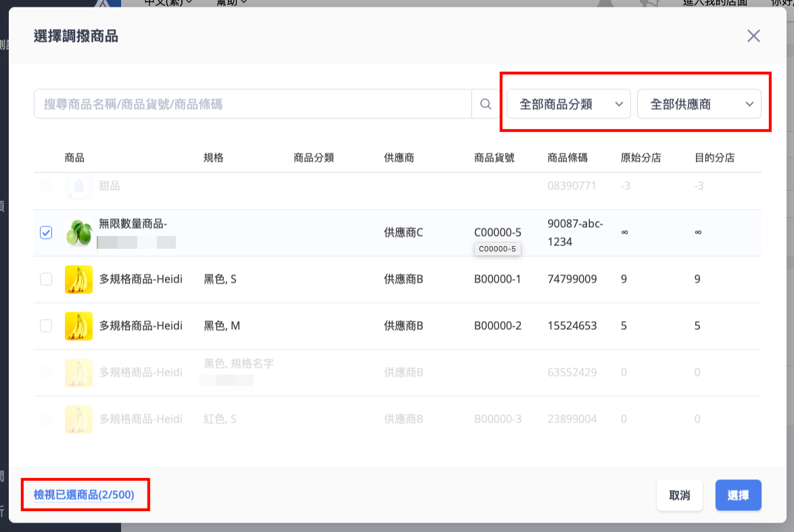Screen dimensions: 794x532
Task: Click banana thumbnail for 黑色, M variant
Action: pyautogui.click(x=78, y=326)
